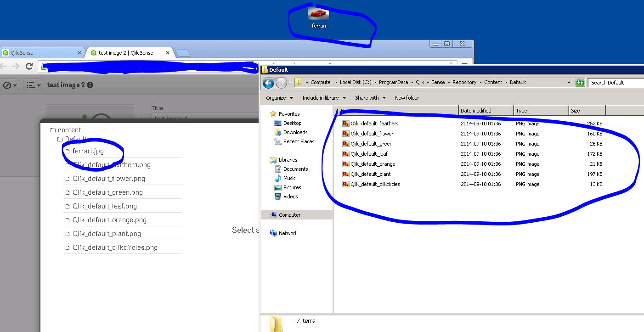Image resolution: width=644 pixels, height=332 pixels.
Task: Expand the arrow after ProgramData in the breadcrumb
Action: [412, 83]
